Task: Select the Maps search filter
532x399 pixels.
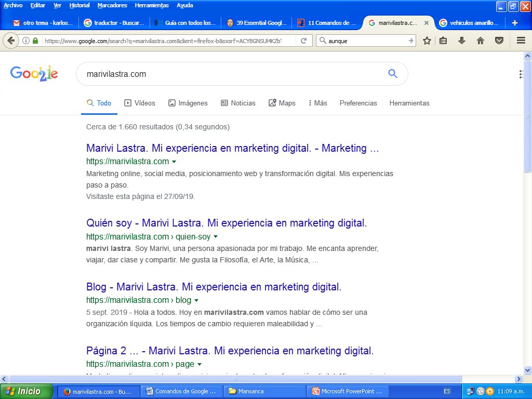Action: [282, 103]
